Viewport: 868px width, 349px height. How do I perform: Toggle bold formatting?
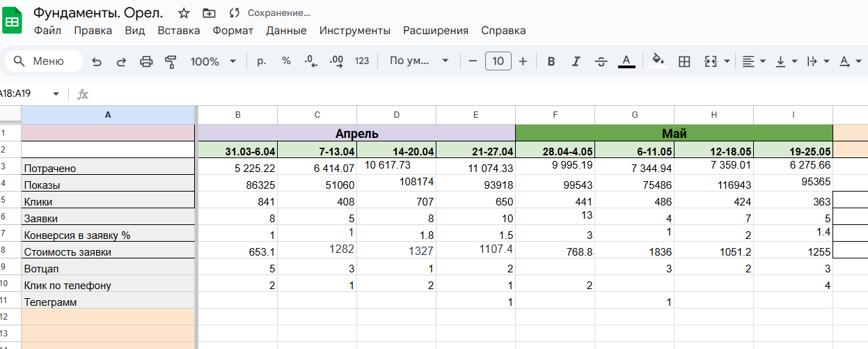551,61
